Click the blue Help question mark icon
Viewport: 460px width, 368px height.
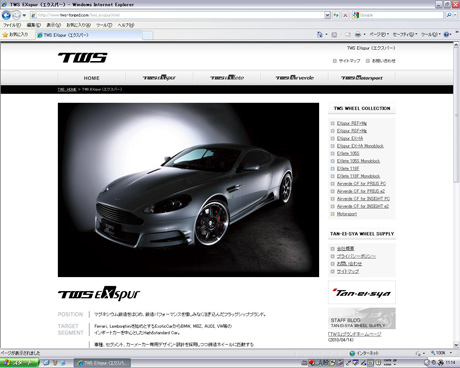[x=447, y=34]
